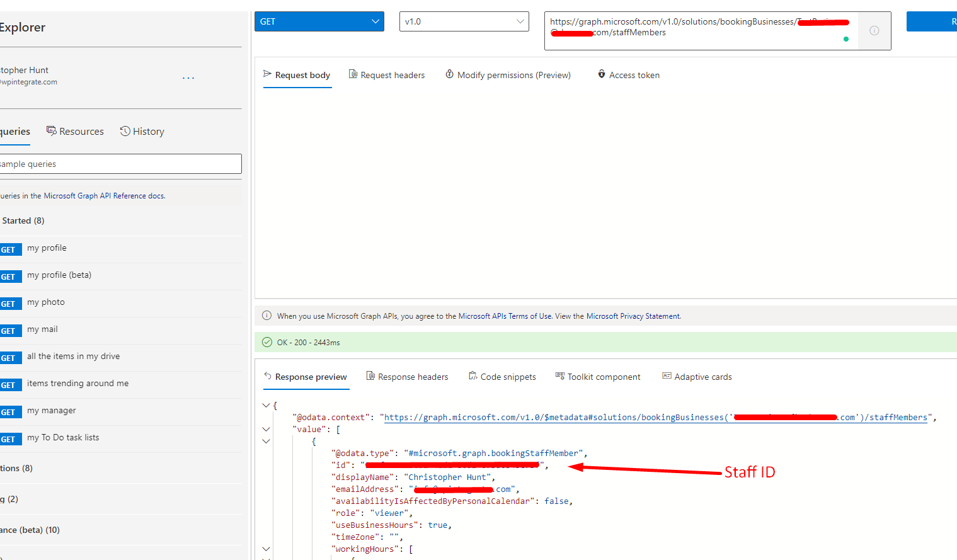Open the Response headers tab

(407, 377)
